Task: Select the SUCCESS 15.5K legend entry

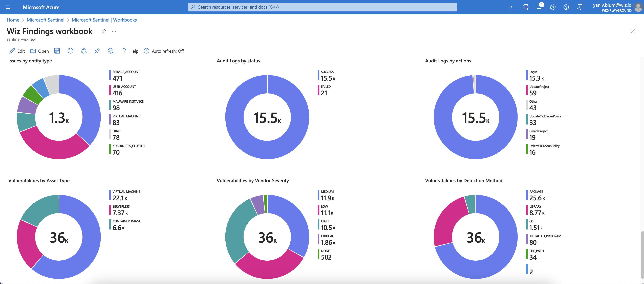Action: coord(327,75)
